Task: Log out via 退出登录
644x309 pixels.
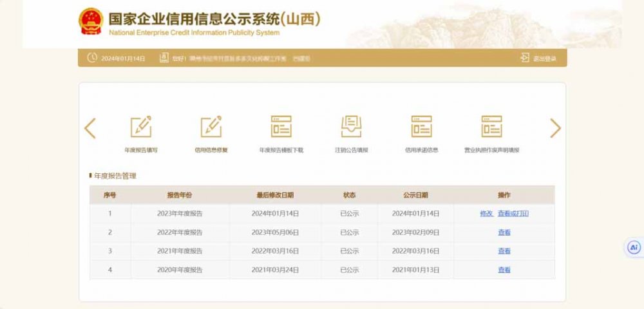Action: (539, 59)
